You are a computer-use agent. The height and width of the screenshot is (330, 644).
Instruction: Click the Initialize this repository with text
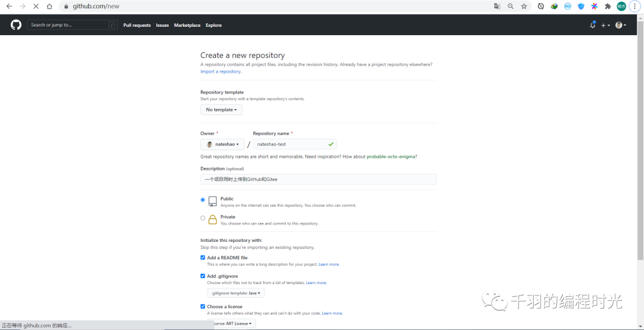(231, 240)
